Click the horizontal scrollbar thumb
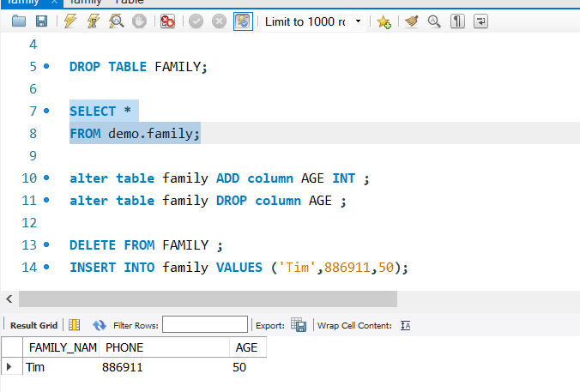 [x=208, y=299]
